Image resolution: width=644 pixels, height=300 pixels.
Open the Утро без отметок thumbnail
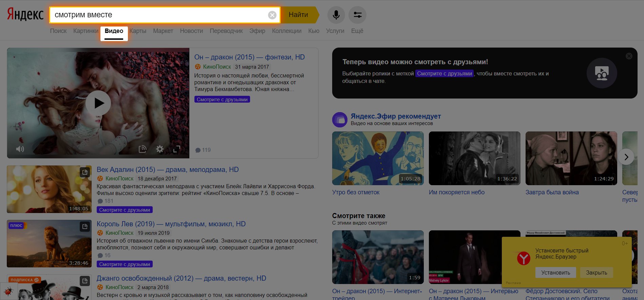pyautogui.click(x=378, y=158)
